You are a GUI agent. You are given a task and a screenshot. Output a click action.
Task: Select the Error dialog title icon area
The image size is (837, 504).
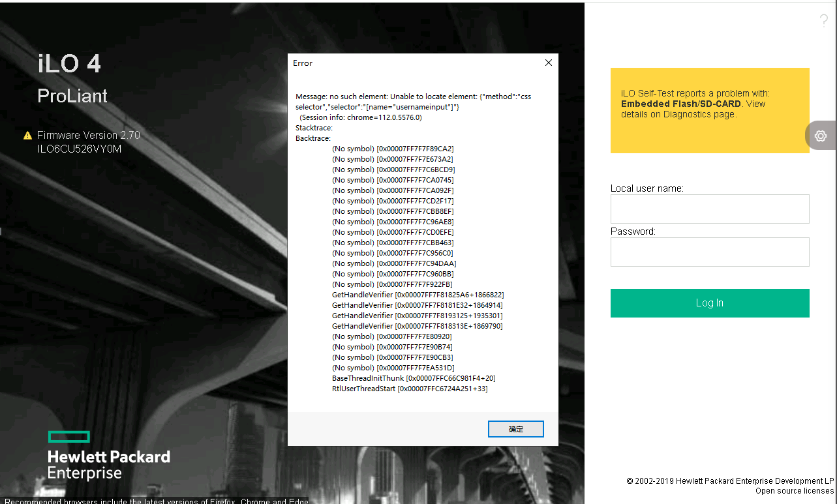point(302,63)
